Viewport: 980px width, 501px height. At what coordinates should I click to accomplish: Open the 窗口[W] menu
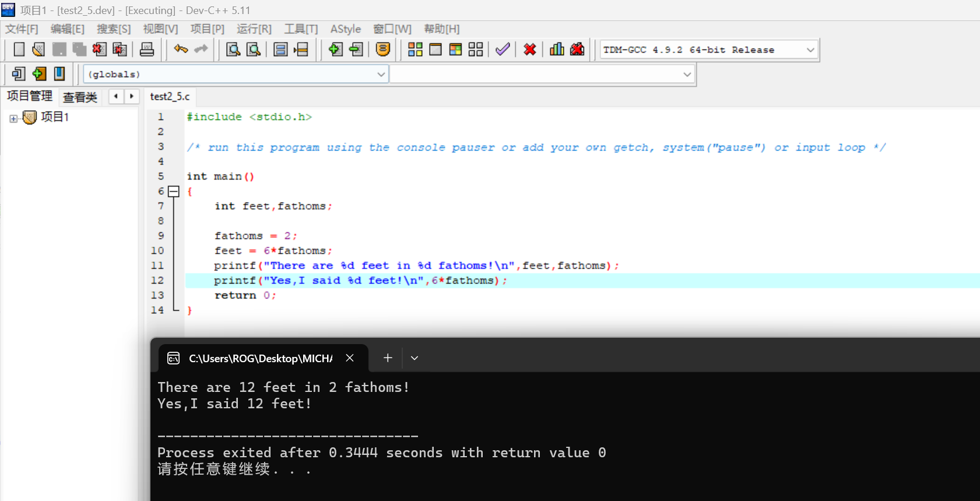point(392,29)
